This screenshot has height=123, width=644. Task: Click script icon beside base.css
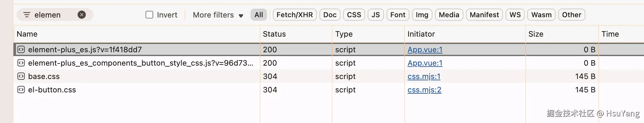pyautogui.click(x=21, y=76)
